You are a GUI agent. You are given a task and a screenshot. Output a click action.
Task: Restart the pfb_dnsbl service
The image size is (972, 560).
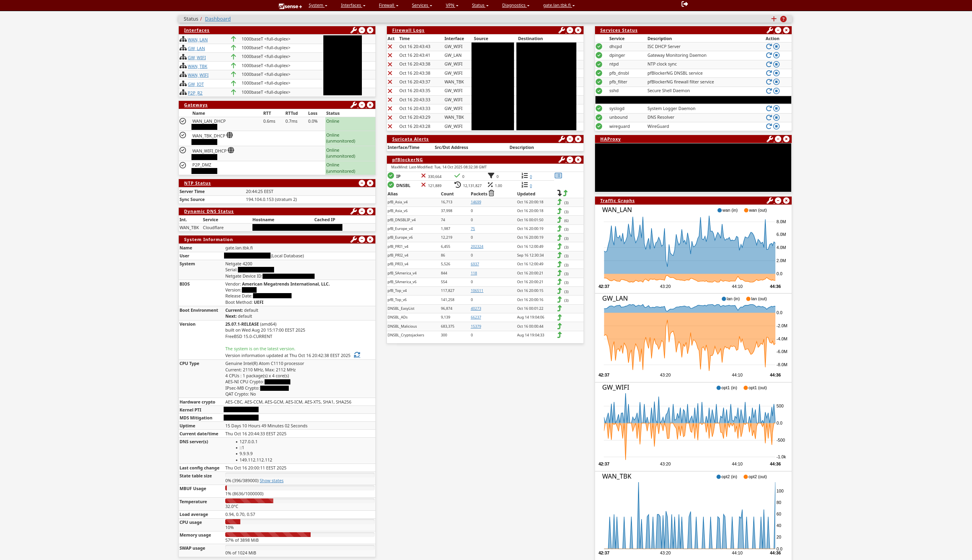pos(769,73)
